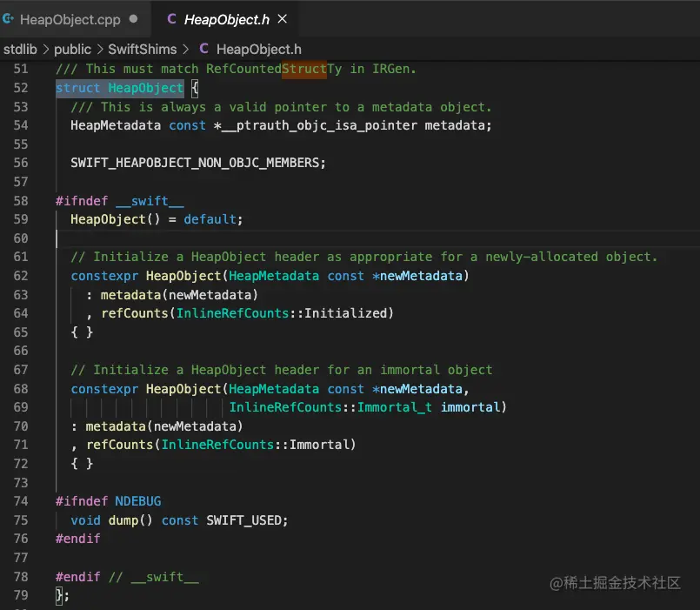Click 'metadata(newMetadata)' on line 63
The image size is (700, 610).
tap(179, 295)
